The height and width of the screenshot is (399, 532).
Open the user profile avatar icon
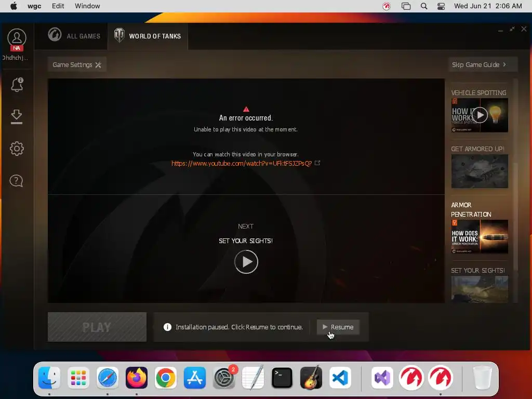tap(17, 37)
